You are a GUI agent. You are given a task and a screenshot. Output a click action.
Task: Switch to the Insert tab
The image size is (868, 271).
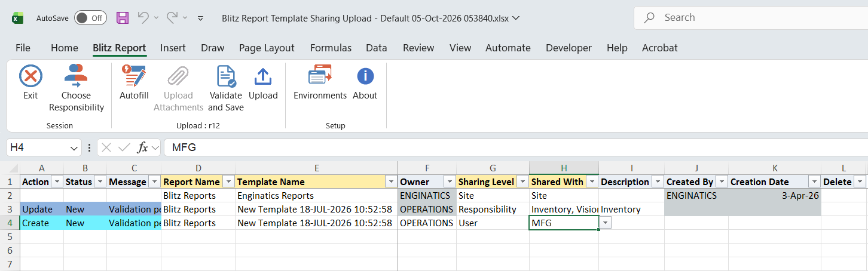(173, 48)
